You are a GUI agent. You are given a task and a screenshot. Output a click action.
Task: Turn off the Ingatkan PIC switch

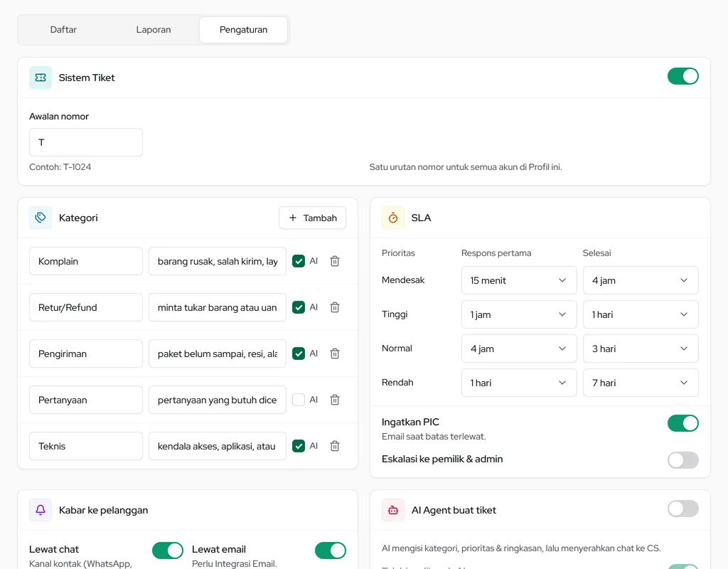683,423
